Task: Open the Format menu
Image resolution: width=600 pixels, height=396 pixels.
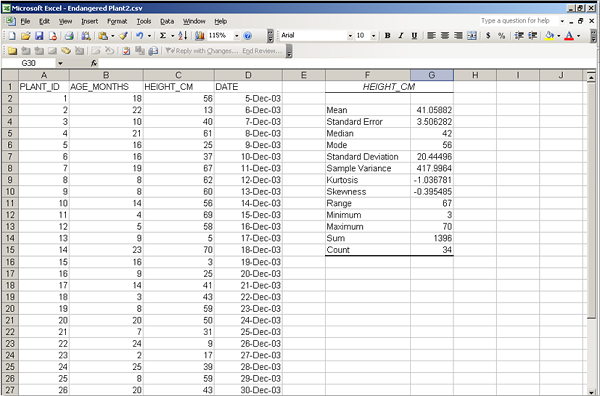Action: (117, 21)
